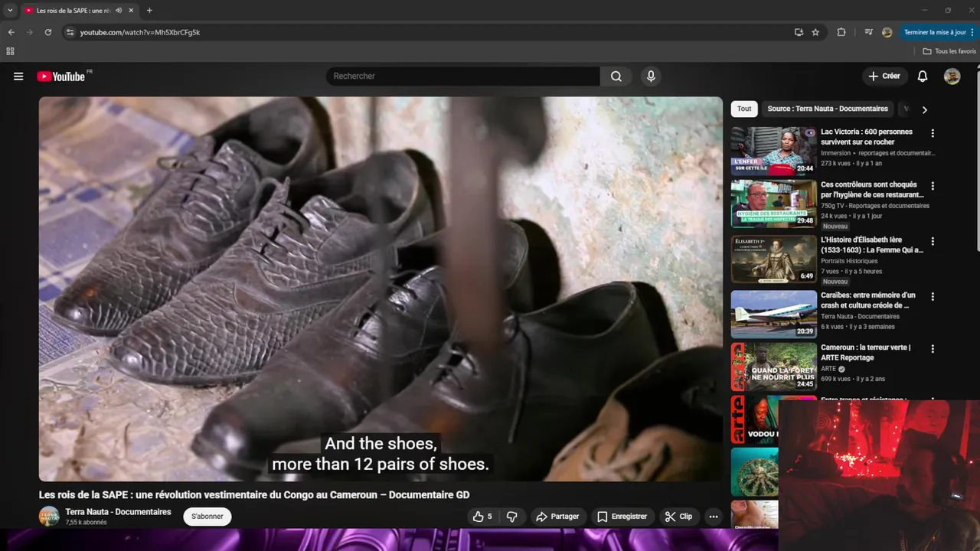This screenshot has height=551, width=980.
Task: Open the browser extensions puzzle icon
Action: 841,32
